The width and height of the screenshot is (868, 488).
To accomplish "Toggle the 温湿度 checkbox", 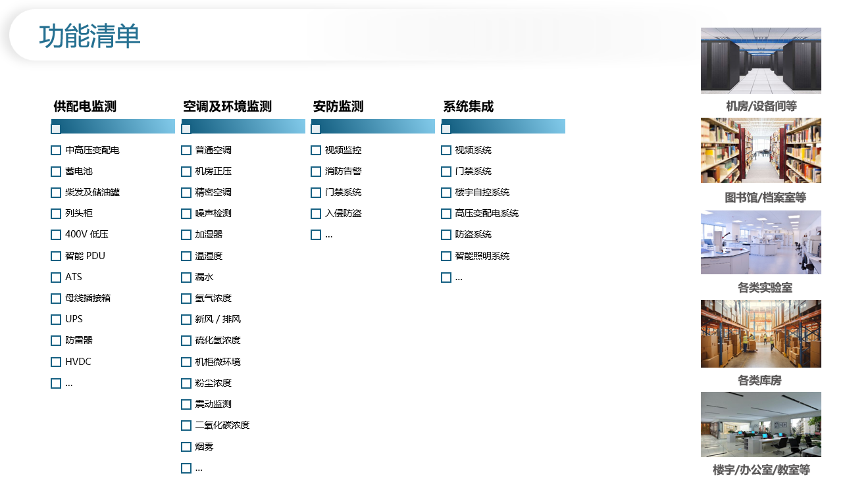I will 186,256.
